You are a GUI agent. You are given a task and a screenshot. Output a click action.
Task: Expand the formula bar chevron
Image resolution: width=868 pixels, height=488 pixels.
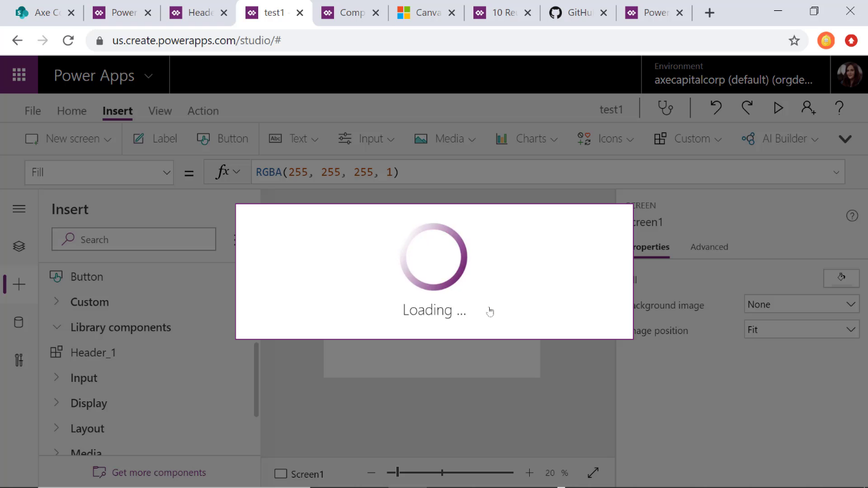pos(836,173)
